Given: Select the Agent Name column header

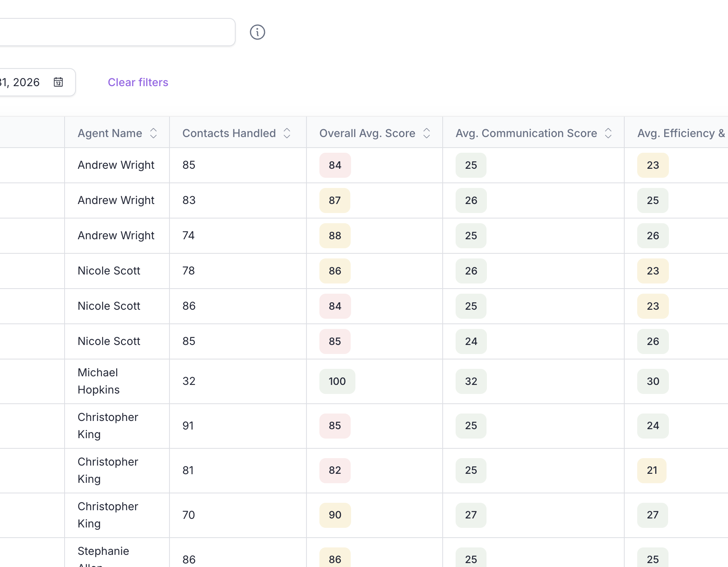Looking at the screenshot, I should tap(110, 133).
